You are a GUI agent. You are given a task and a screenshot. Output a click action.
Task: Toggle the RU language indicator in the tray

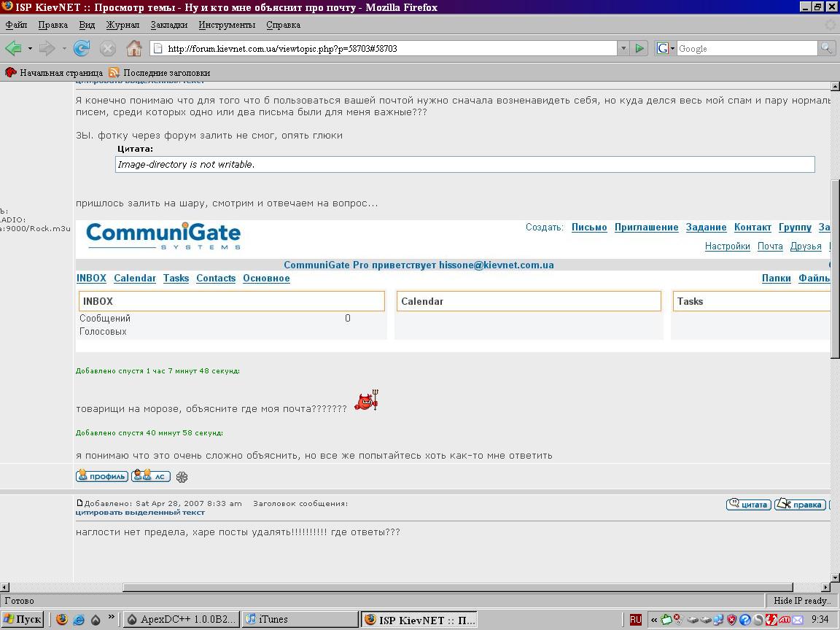[635, 619]
